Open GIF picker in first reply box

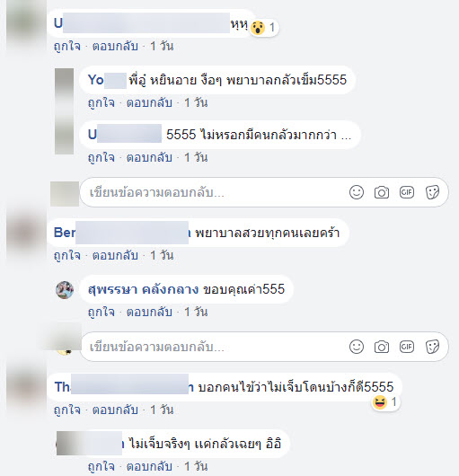[x=407, y=192]
